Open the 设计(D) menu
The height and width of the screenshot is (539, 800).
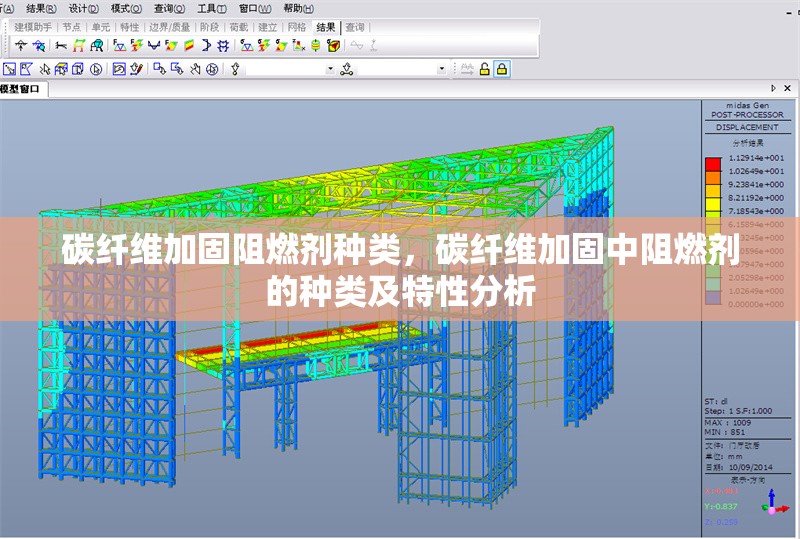[x=84, y=9]
